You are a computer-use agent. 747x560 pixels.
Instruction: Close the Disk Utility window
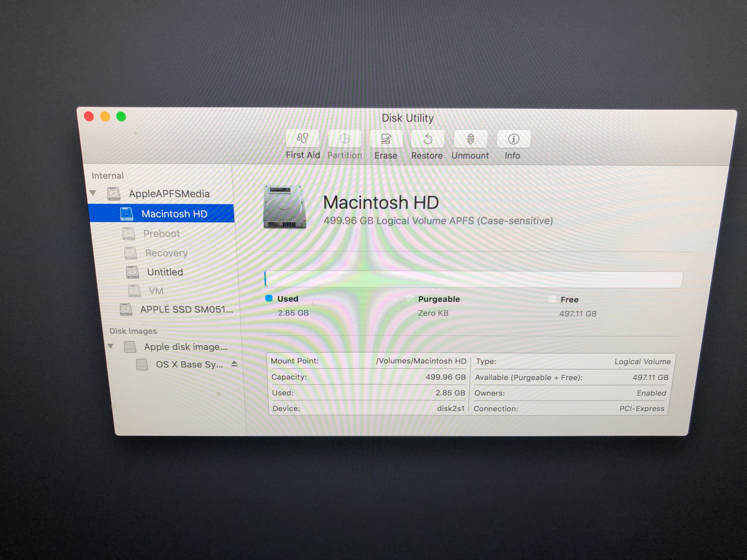89,116
